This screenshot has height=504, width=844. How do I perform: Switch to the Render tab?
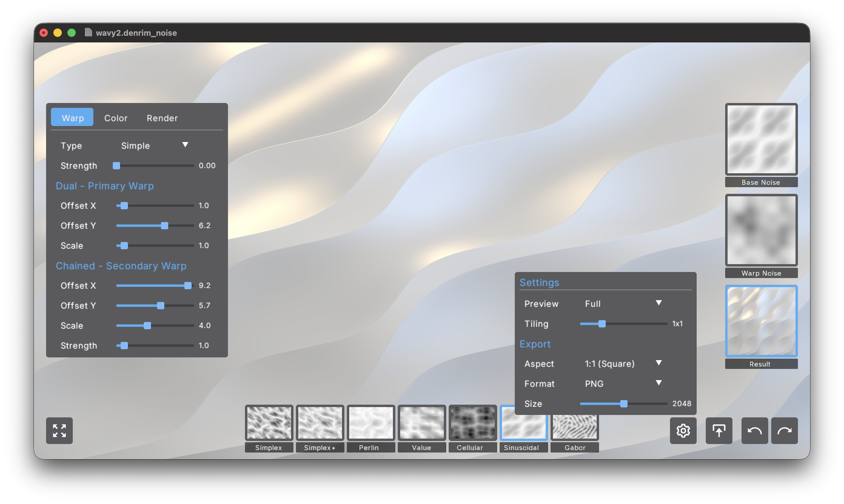coord(162,118)
